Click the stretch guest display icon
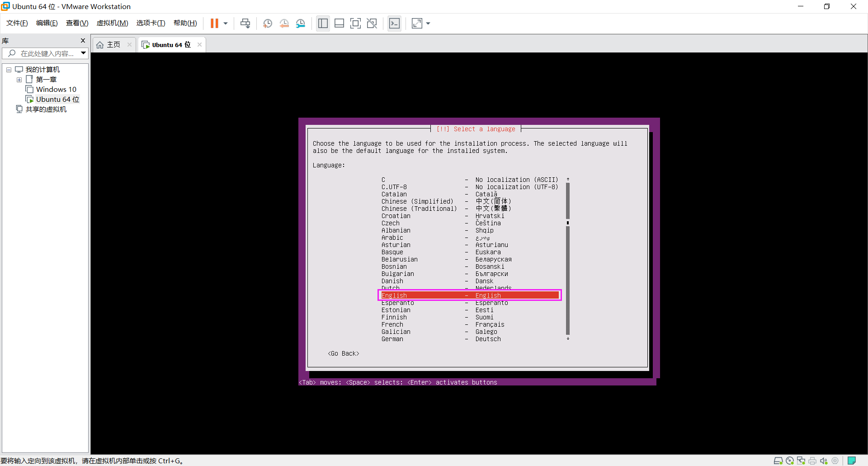The height and width of the screenshot is (466, 868). tap(417, 23)
